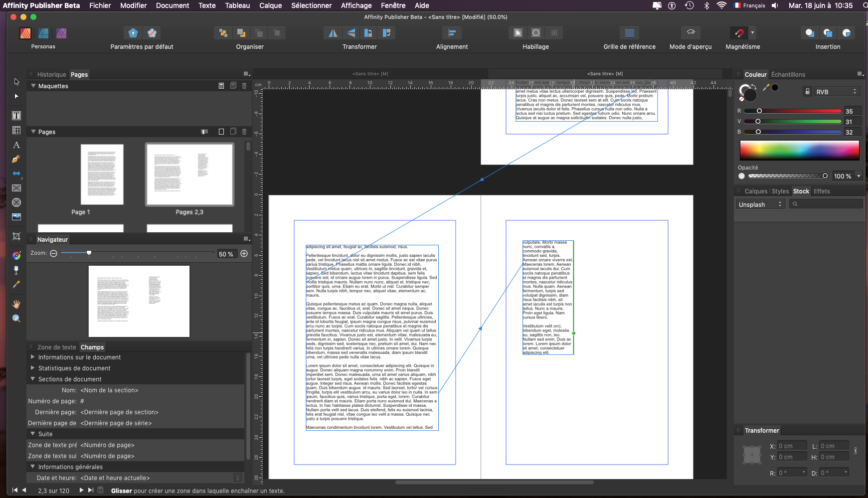Screen dimensions: 868x498
Task: Toggle the Mode d'aperçu preview mode
Action: (691, 33)
